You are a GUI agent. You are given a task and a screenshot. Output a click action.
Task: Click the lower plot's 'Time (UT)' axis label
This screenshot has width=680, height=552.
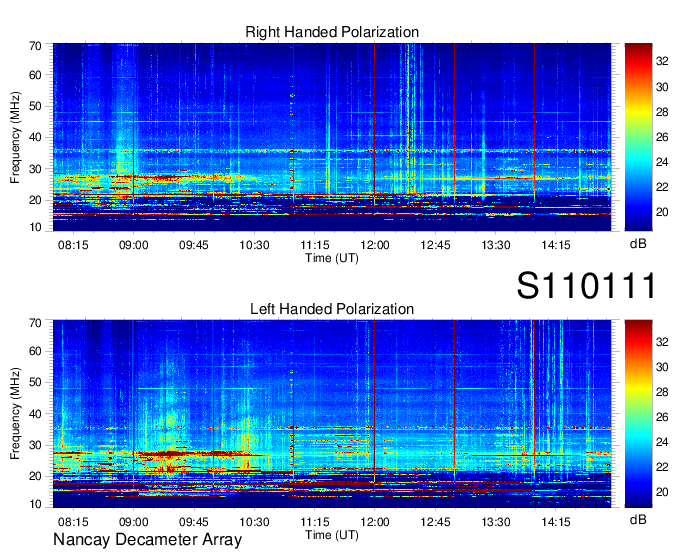click(x=332, y=535)
